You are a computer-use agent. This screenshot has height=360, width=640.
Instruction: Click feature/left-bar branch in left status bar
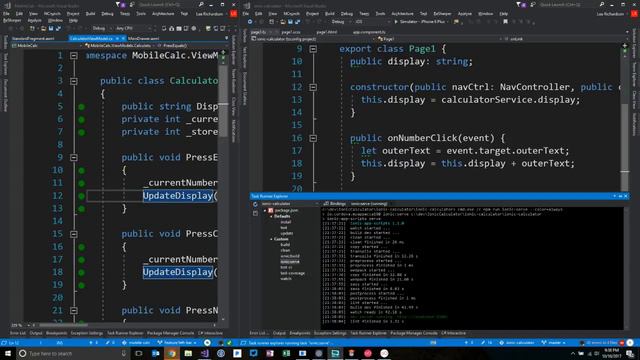coord(177,342)
